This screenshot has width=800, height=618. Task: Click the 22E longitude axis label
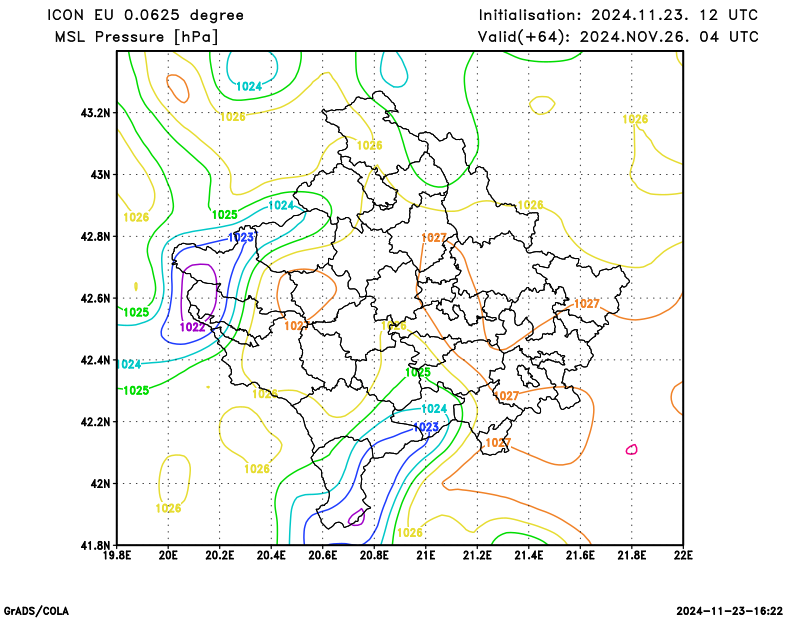683,555
